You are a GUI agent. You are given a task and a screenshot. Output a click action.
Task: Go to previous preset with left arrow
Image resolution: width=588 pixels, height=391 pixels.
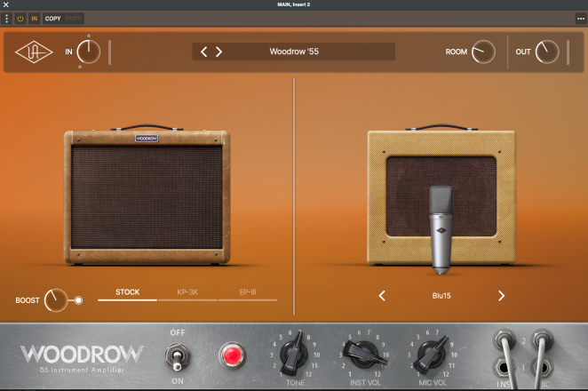point(204,52)
